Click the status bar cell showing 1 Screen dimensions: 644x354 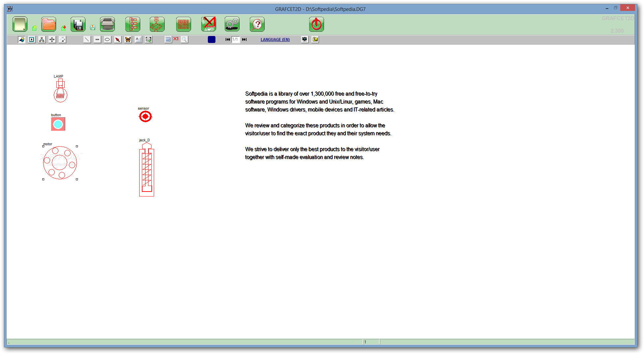371,342
